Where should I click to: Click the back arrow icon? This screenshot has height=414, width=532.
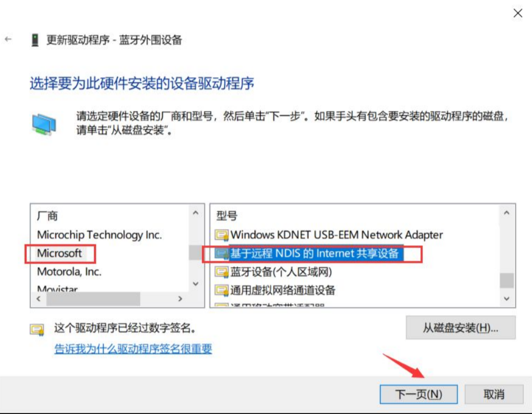pyautogui.click(x=8, y=39)
